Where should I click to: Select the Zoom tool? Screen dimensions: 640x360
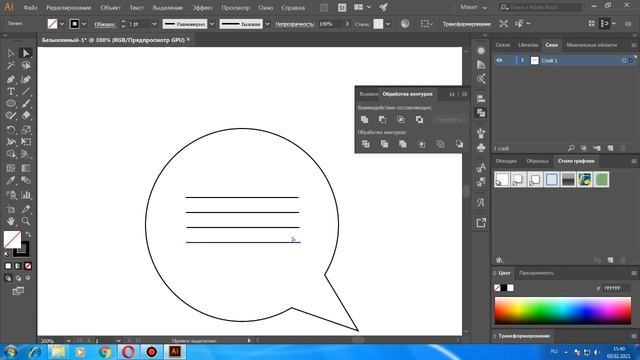click(26, 221)
